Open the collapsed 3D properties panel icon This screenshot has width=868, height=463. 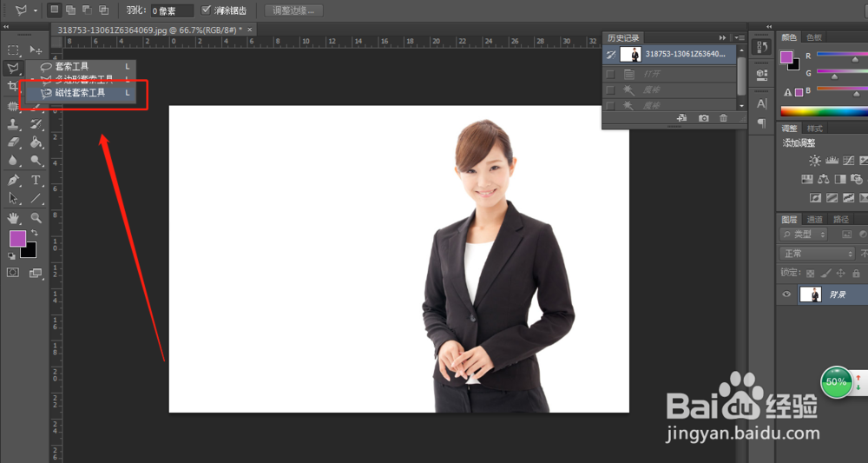[x=762, y=74]
